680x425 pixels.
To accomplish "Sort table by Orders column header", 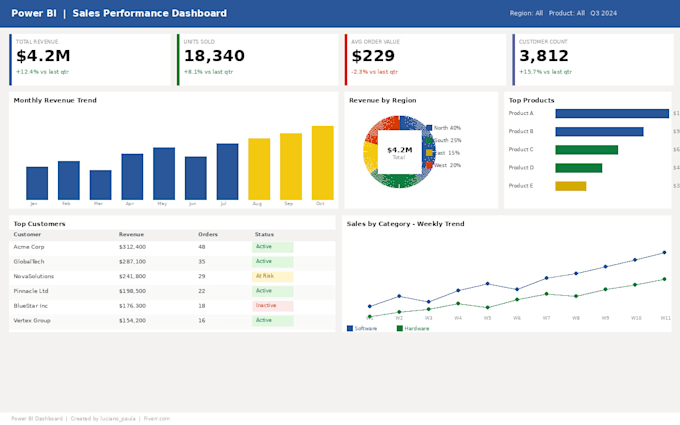I will 208,235.
